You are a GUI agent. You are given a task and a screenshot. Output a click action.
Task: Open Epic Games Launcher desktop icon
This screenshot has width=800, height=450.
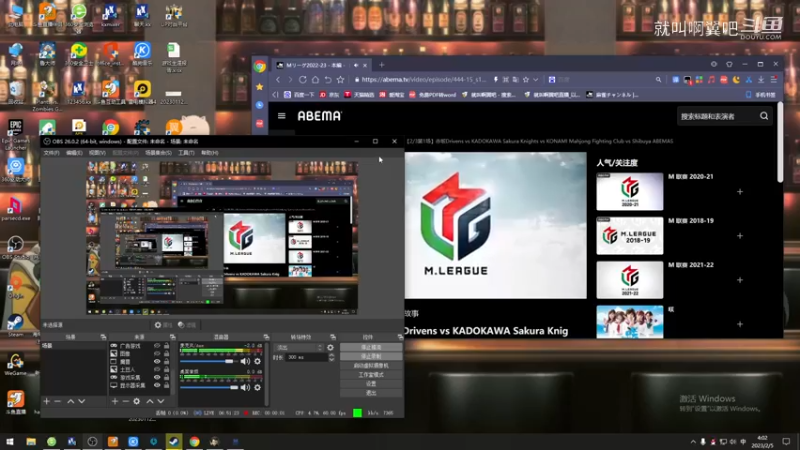pos(15,134)
